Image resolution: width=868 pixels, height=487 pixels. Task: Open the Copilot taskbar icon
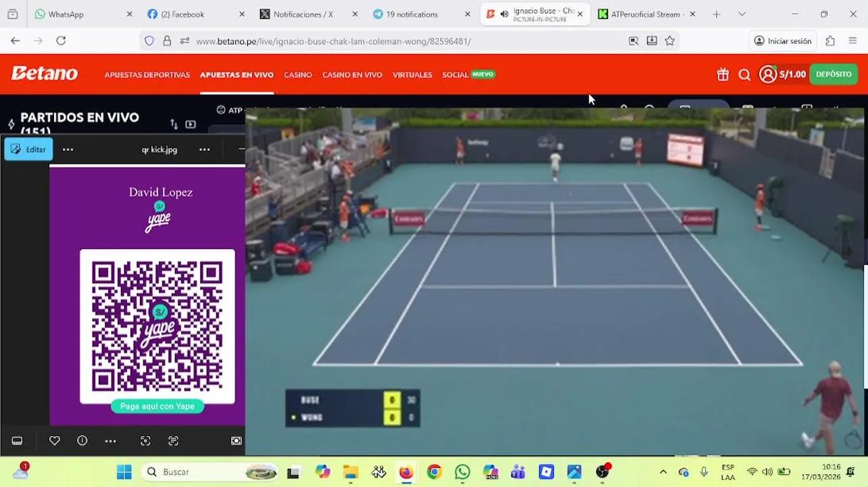tap(322, 471)
